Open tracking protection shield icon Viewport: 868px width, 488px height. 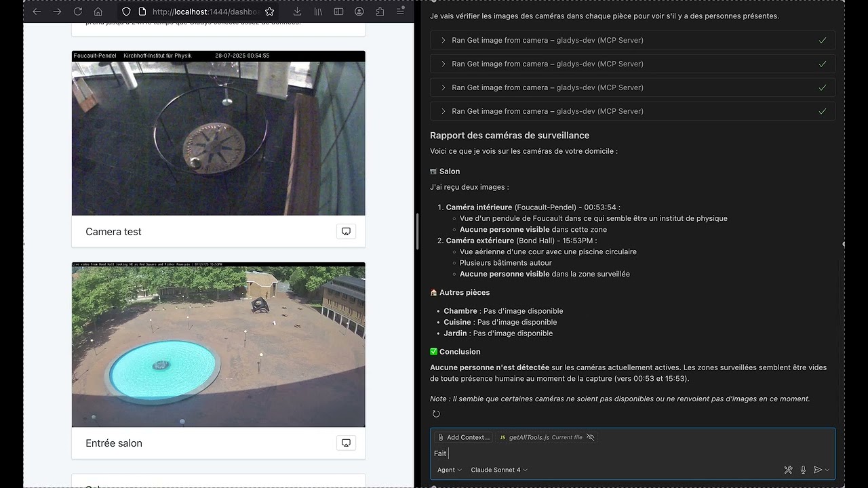tap(126, 12)
